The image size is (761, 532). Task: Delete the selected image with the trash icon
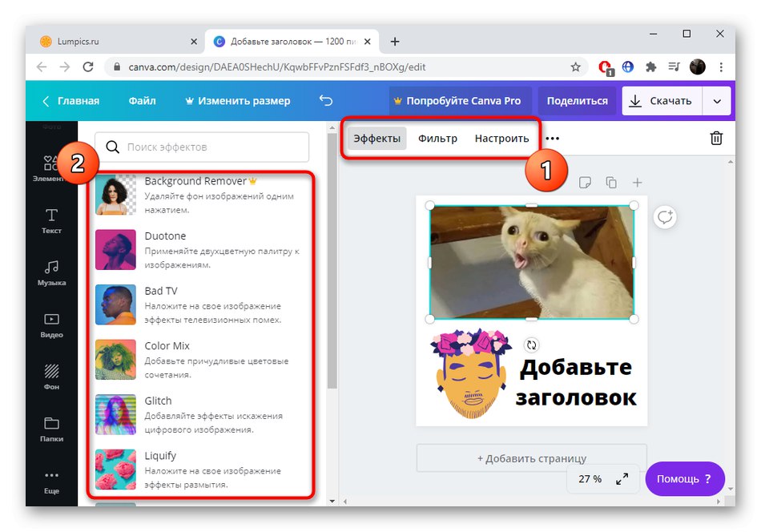tap(717, 138)
